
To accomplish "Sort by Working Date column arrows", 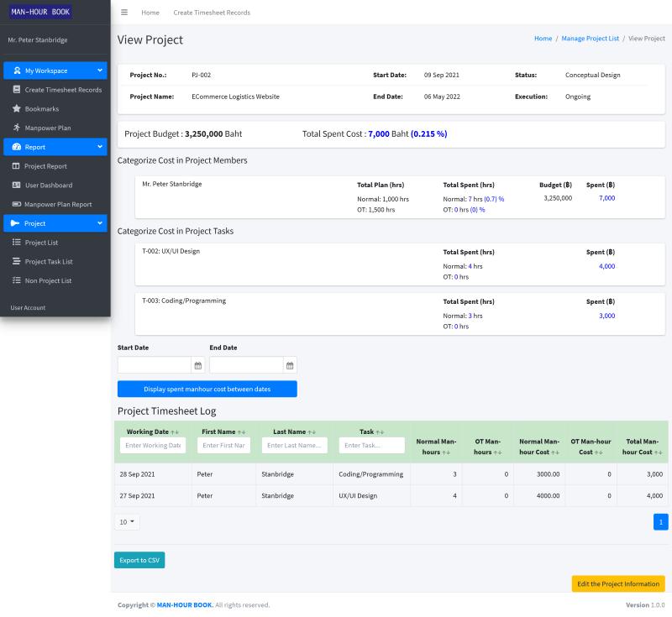I will click(x=175, y=432).
